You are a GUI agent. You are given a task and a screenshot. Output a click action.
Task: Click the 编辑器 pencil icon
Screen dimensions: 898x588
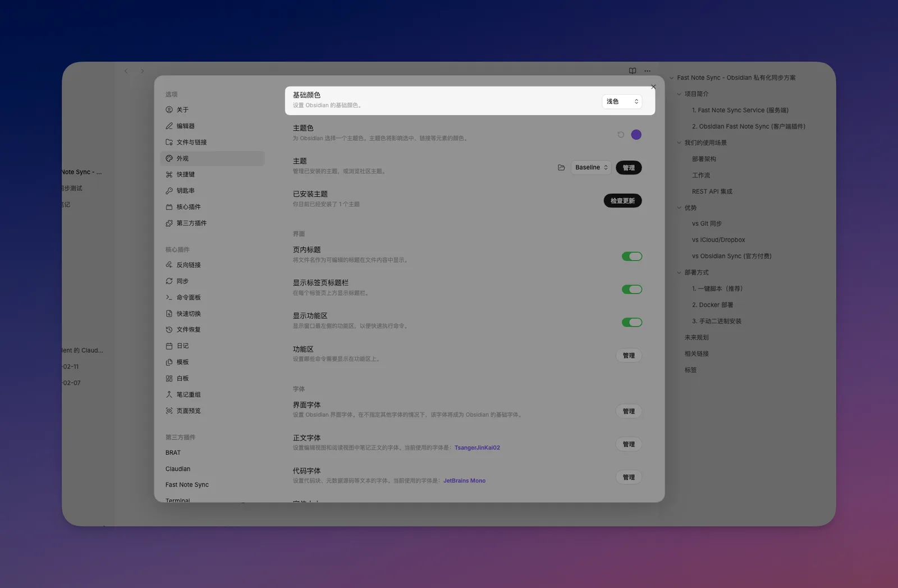click(169, 126)
